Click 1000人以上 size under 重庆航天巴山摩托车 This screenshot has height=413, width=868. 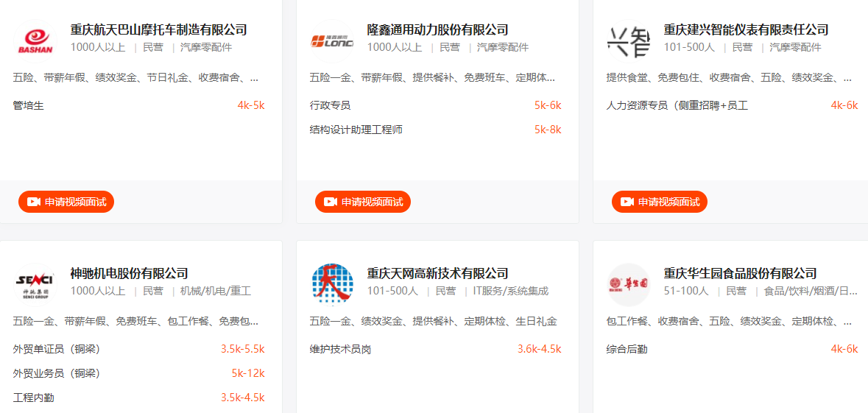(x=98, y=47)
